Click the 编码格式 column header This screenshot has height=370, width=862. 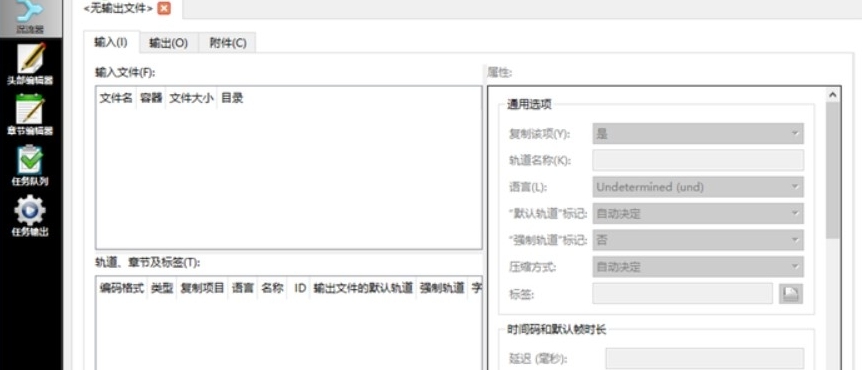122,288
